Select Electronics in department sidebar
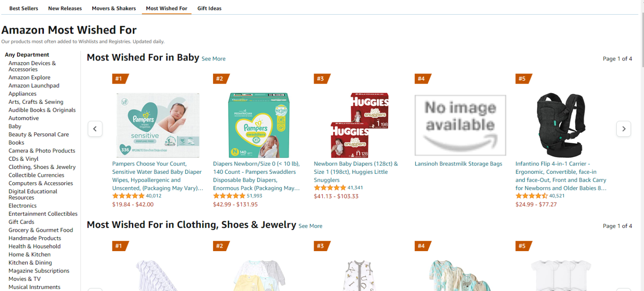644x291 pixels. [x=23, y=206]
